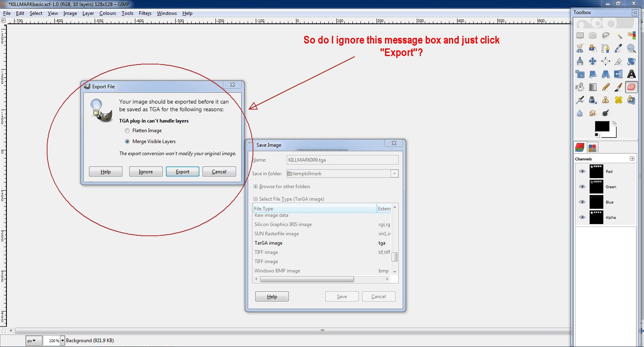This screenshot has height=347, width=644.
Task: Select the Color Picker eyedropper tool
Action: [x=619, y=48]
